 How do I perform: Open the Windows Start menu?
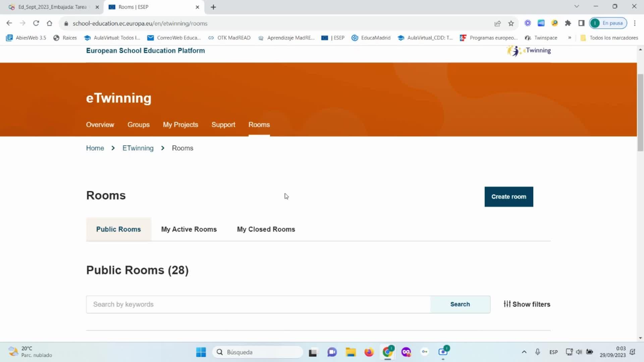pyautogui.click(x=201, y=352)
